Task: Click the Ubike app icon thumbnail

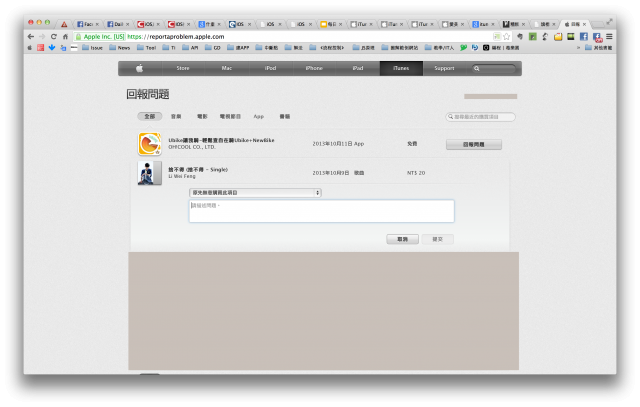Action: pos(149,144)
